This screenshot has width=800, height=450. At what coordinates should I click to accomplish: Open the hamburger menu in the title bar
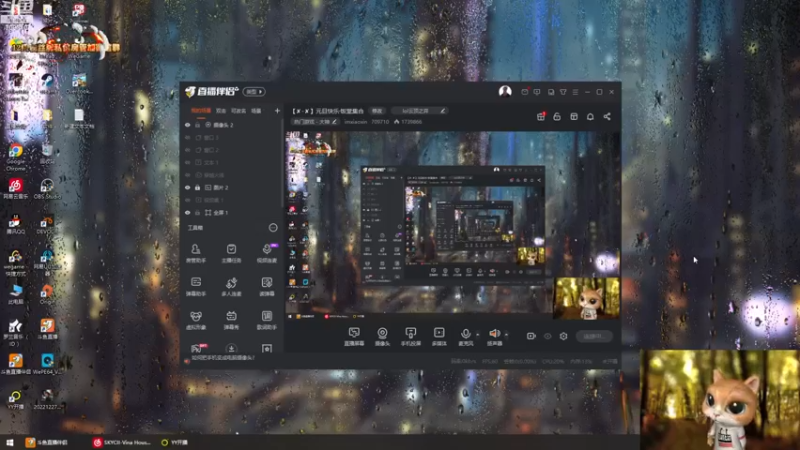pyautogui.click(x=576, y=92)
